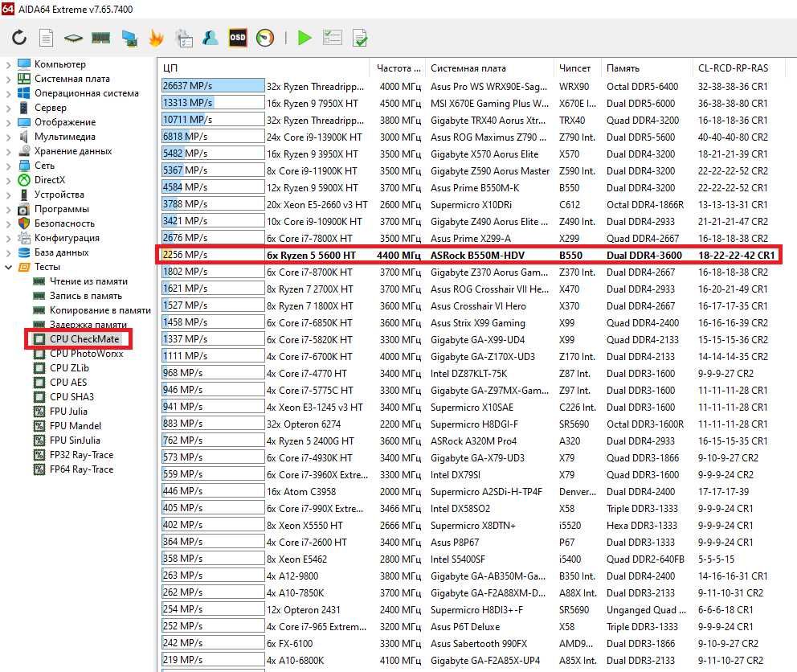The height and width of the screenshot is (672, 797).
Task: Select База данных tree node
Action: tap(62, 252)
